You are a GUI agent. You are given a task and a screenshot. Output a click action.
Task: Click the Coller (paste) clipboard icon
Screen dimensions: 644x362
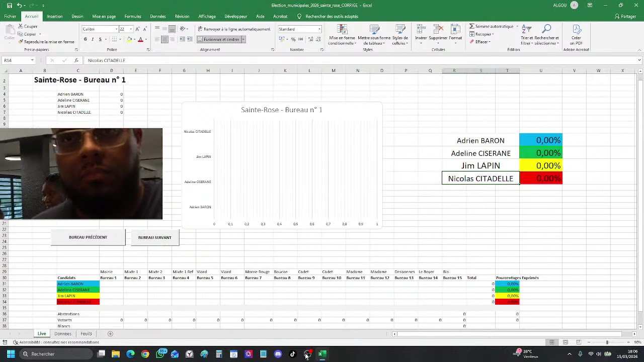10,29
